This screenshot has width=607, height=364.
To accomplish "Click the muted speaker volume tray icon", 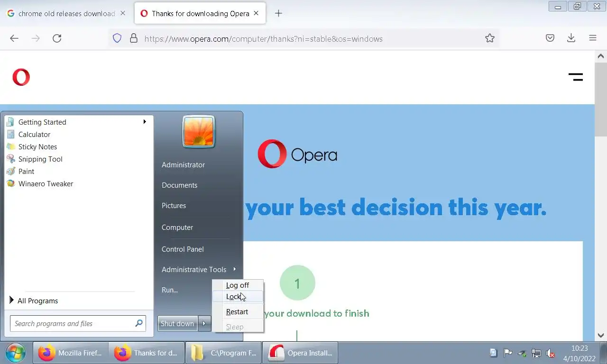I will click(x=551, y=353).
